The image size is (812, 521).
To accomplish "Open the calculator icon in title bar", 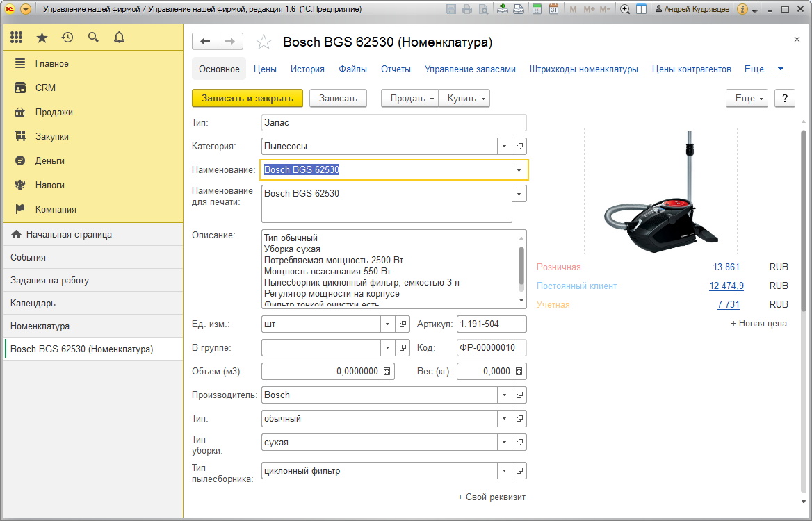I will coord(537,9).
